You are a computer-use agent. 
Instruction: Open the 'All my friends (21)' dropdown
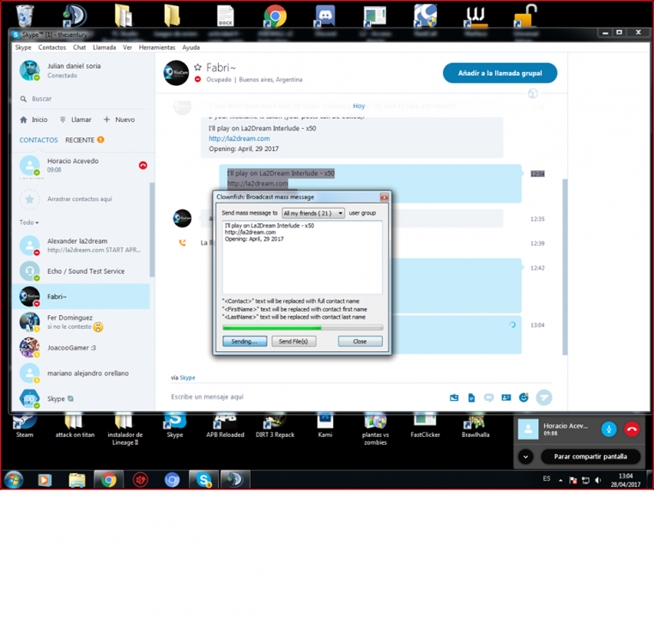click(x=313, y=213)
